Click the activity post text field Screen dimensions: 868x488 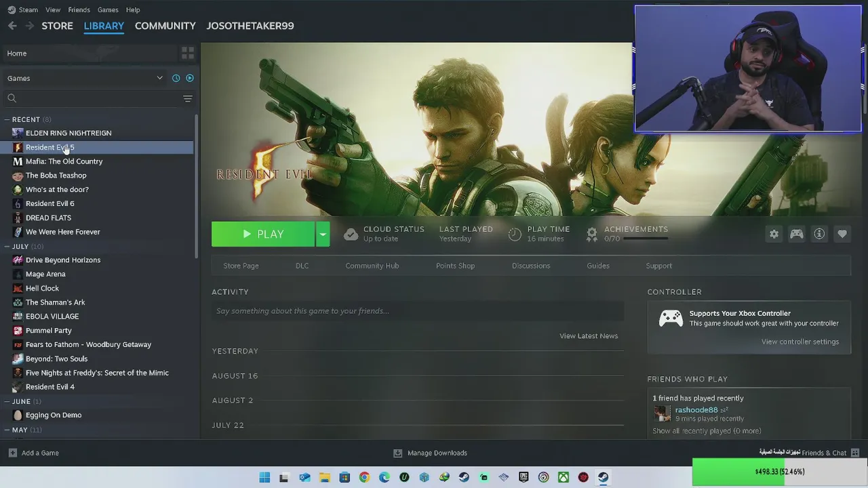click(418, 311)
